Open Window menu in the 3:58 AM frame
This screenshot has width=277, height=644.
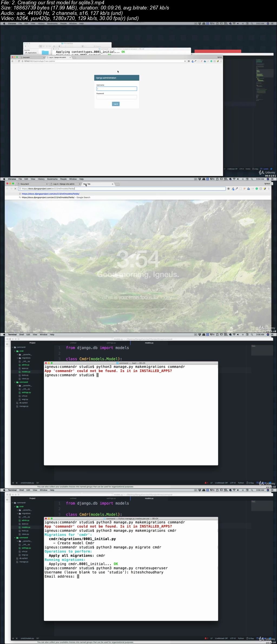coord(44,490)
